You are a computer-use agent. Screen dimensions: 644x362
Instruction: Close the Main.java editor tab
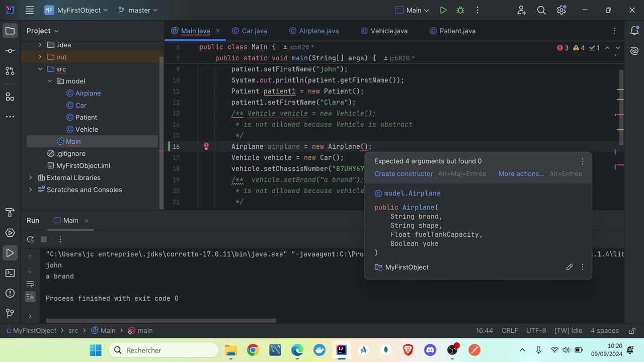pyautogui.click(x=218, y=31)
